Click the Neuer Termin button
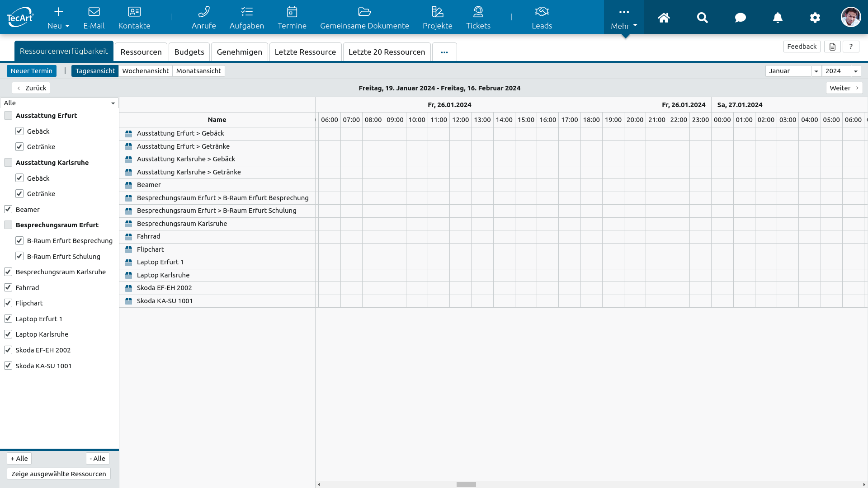 32,71
